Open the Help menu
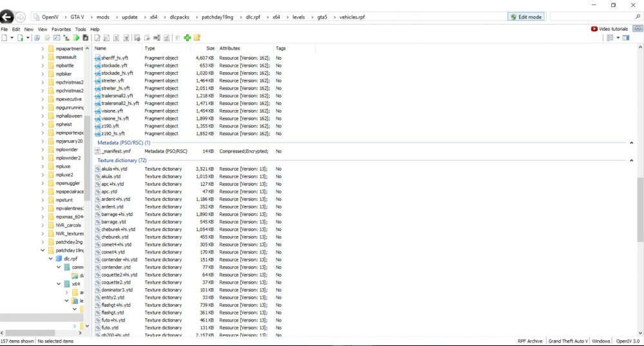The width and height of the screenshot is (644, 346). point(95,30)
